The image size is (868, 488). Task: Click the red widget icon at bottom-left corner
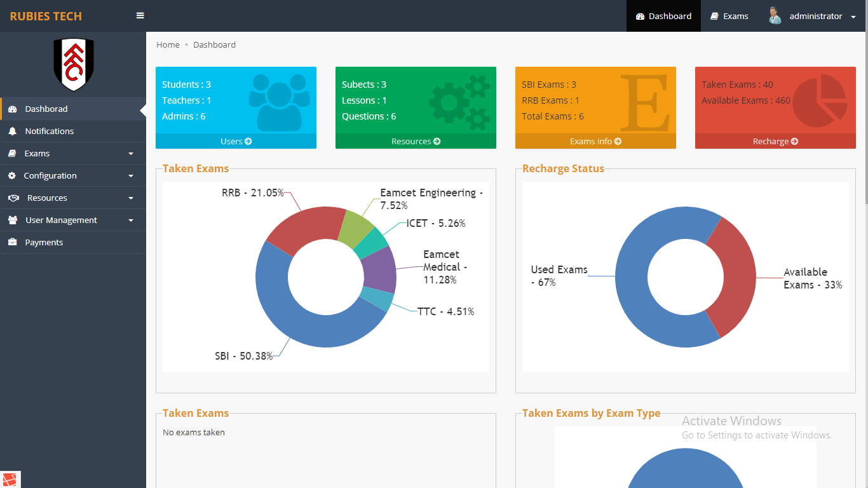tap(11, 480)
